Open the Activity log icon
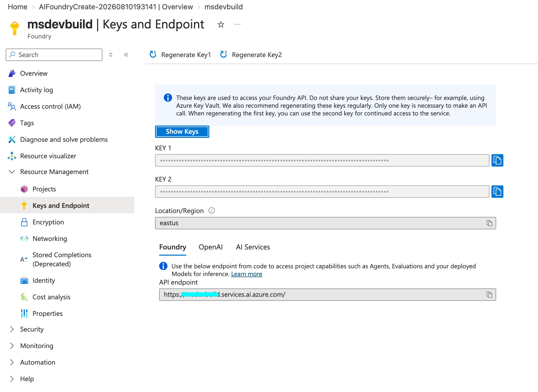538x392 pixels. click(x=12, y=90)
